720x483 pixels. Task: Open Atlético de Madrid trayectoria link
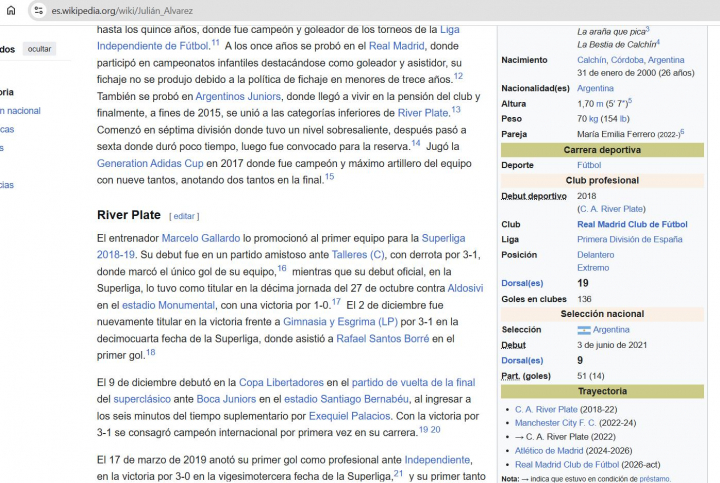click(549, 451)
